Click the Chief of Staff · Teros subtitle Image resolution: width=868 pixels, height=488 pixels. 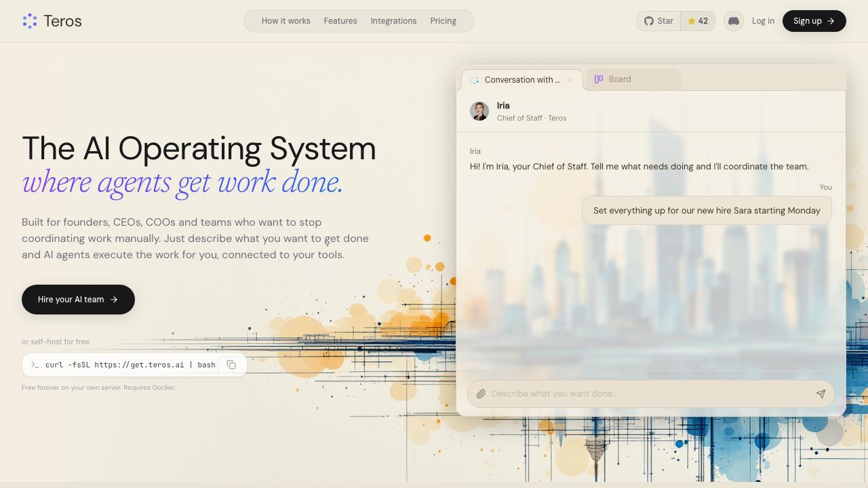point(532,118)
